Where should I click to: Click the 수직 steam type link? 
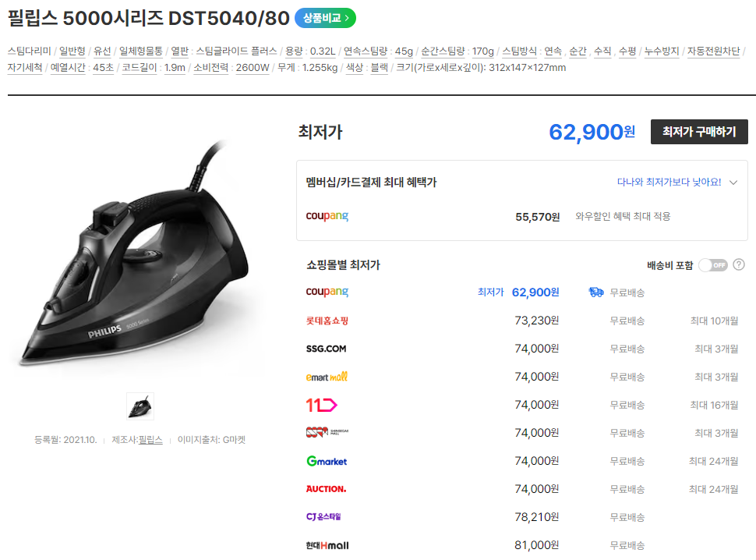602,51
